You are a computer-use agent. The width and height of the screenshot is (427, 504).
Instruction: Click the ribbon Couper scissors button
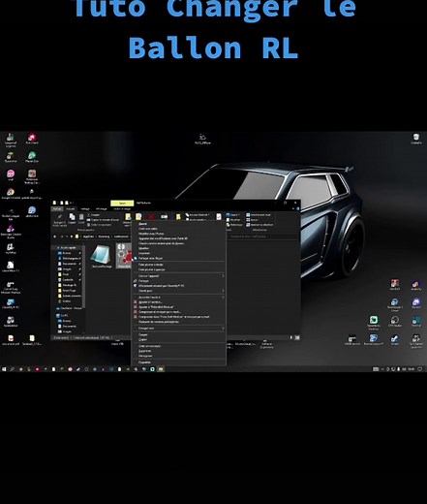tap(93, 215)
